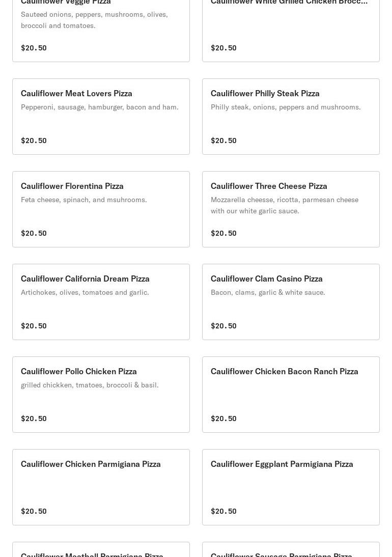Open Cauliflower Chicken Bacon Ranch Pizza title
Image resolution: width=392 pixels, height=557 pixels.
285,371
